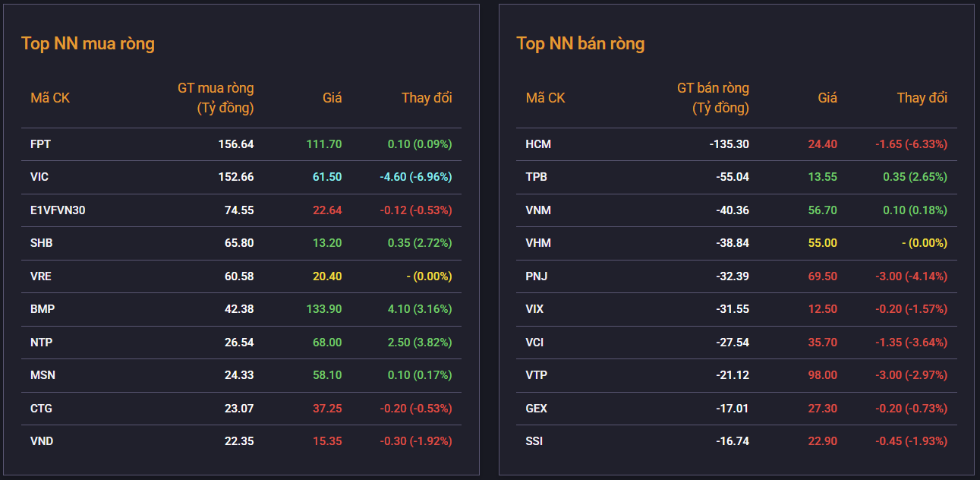
Task: Click MSN price 58.10
Action: (x=327, y=375)
